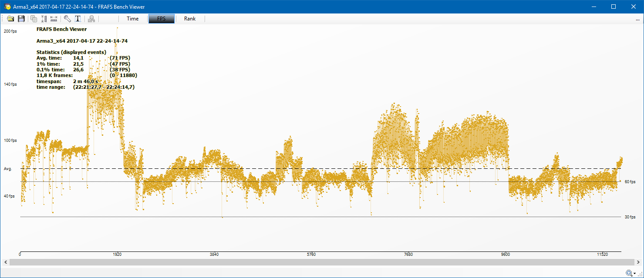Click the 'Avg.' axis label

click(x=8, y=168)
